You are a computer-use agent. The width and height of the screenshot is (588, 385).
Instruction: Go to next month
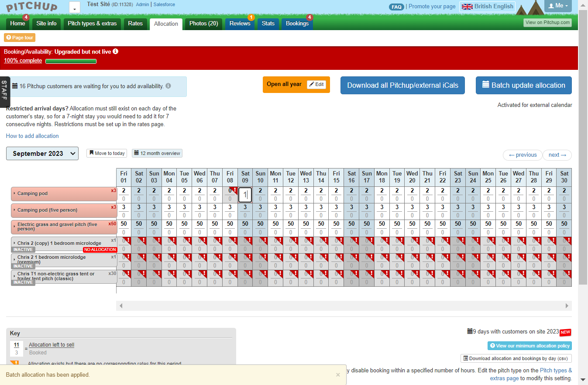[557, 155]
